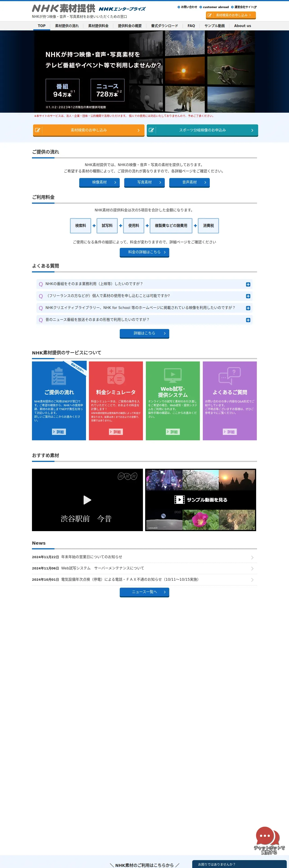The width and height of the screenshot is (289, 868).
Task: Open the サンプル動画を見る thumbnail banner
Action: tap(201, 500)
